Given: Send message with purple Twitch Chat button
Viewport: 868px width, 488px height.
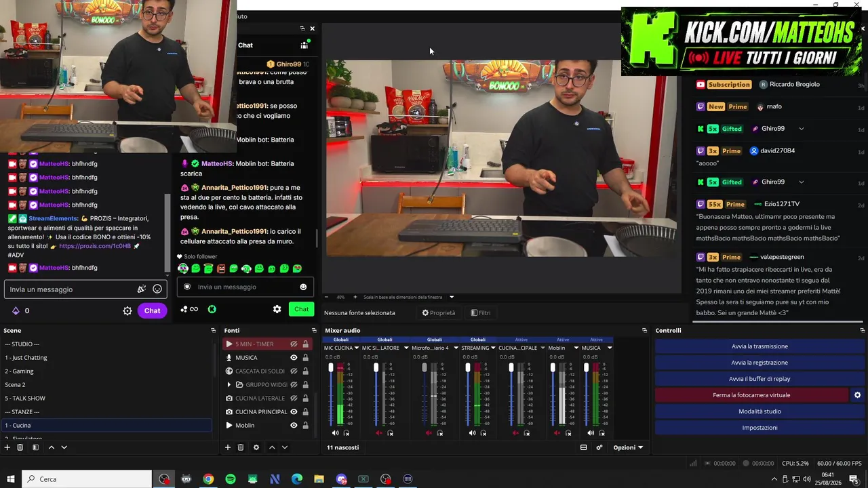Looking at the screenshot, I should click(x=152, y=310).
